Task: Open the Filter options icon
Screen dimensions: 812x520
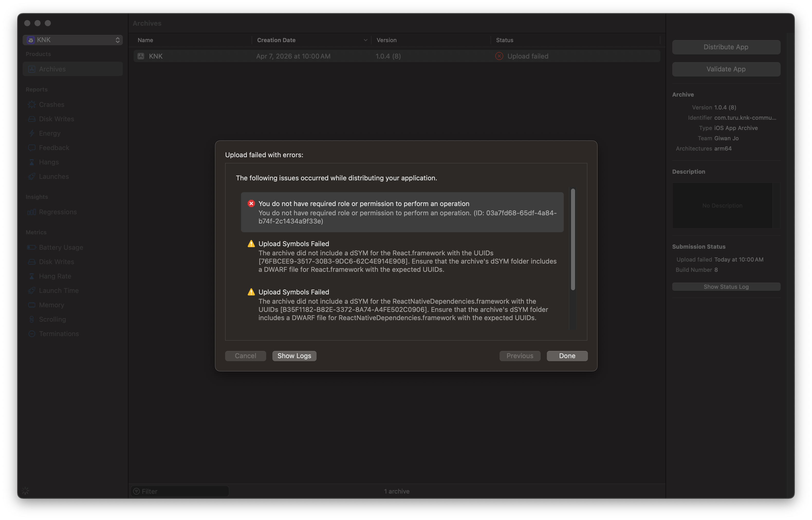Action: 136,491
